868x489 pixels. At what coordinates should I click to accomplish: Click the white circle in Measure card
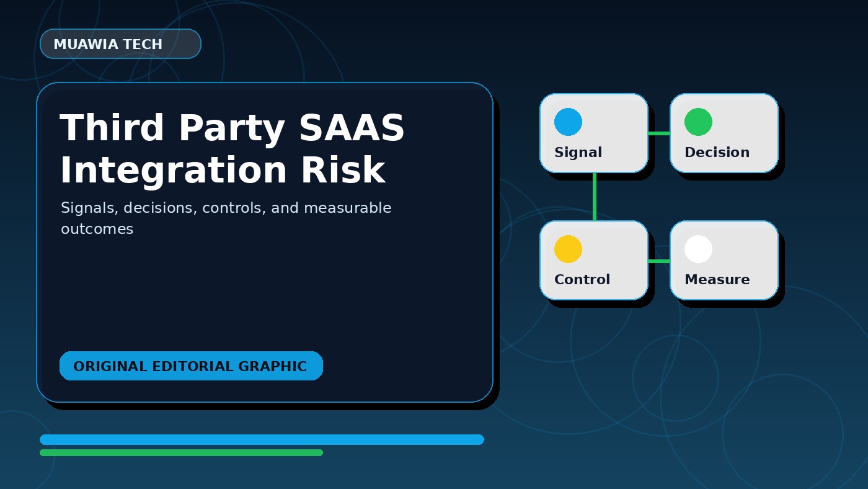point(698,249)
